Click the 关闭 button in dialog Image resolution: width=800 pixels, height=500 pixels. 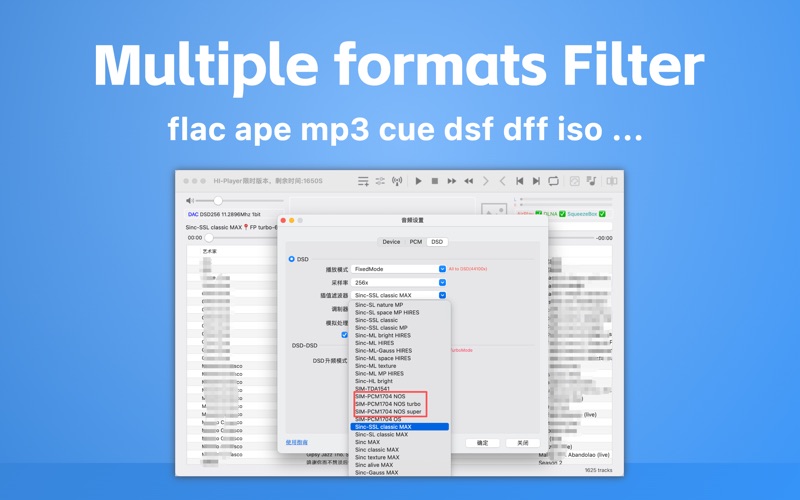pyautogui.click(x=522, y=443)
